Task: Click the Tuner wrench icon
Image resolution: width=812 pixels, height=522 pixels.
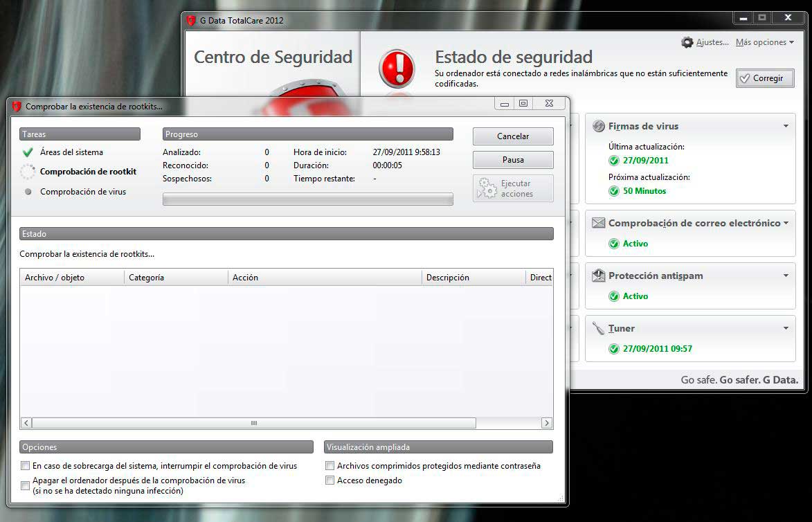Action: (x=598, y=329)
